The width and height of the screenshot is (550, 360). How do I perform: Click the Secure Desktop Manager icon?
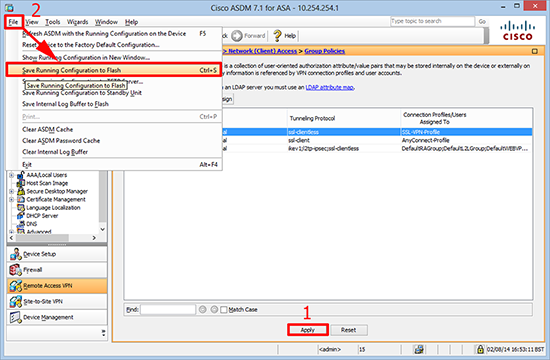21,191
